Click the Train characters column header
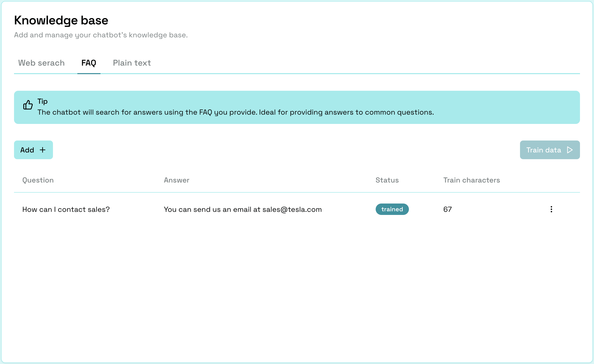Image resolution: width=594 pixels, height=364 pixels. 471,180
